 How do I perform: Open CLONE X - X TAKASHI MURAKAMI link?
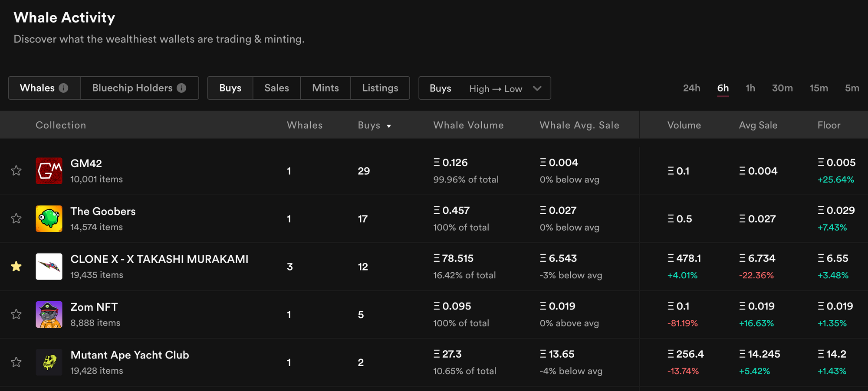(x=159, y=259)
